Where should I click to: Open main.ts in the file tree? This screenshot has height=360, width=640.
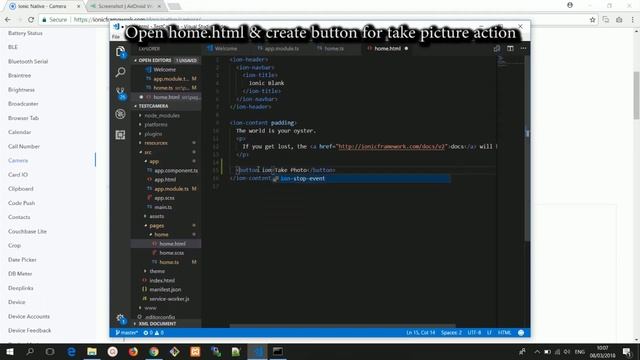coord(163,207)
